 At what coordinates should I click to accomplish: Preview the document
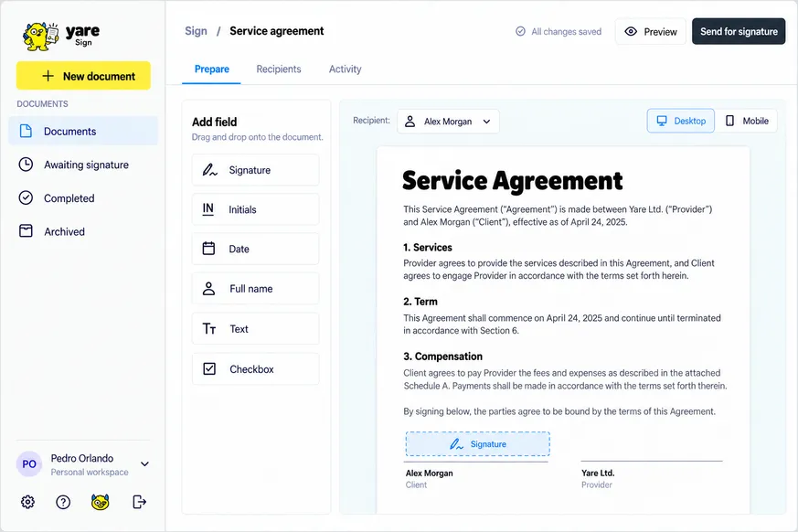[x=651, y=32]
